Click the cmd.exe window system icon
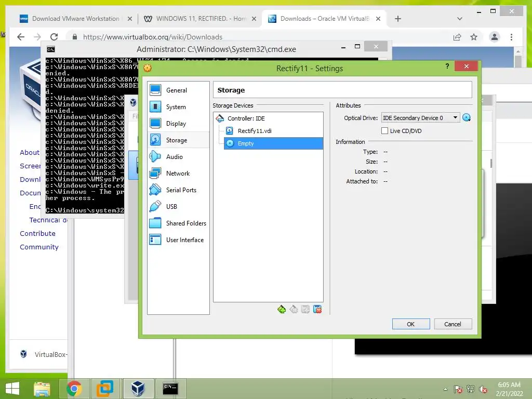The width and height of the screenshot is (532, 399). [x=51, y=49]
